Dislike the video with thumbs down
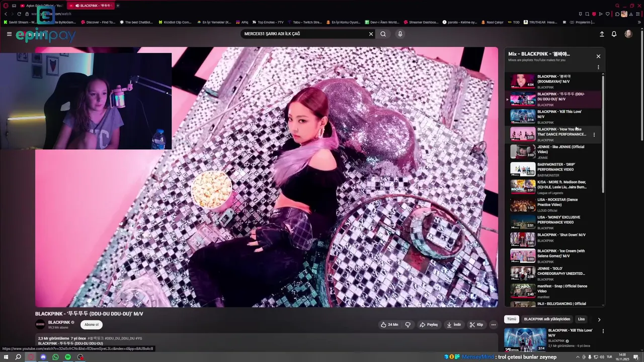Image resolution: width=644 pixels, height=362 pixels. (x=408, y=325)
